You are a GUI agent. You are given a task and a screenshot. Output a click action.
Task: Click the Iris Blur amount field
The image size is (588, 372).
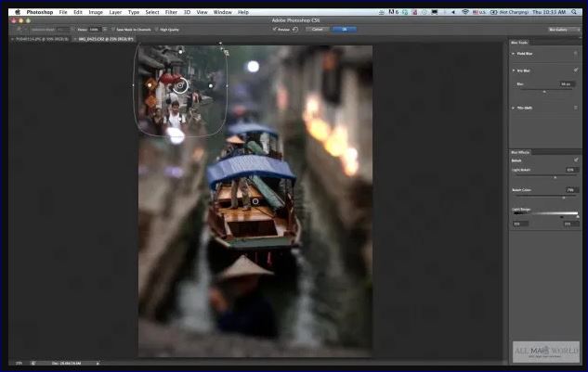click(567, 83)
